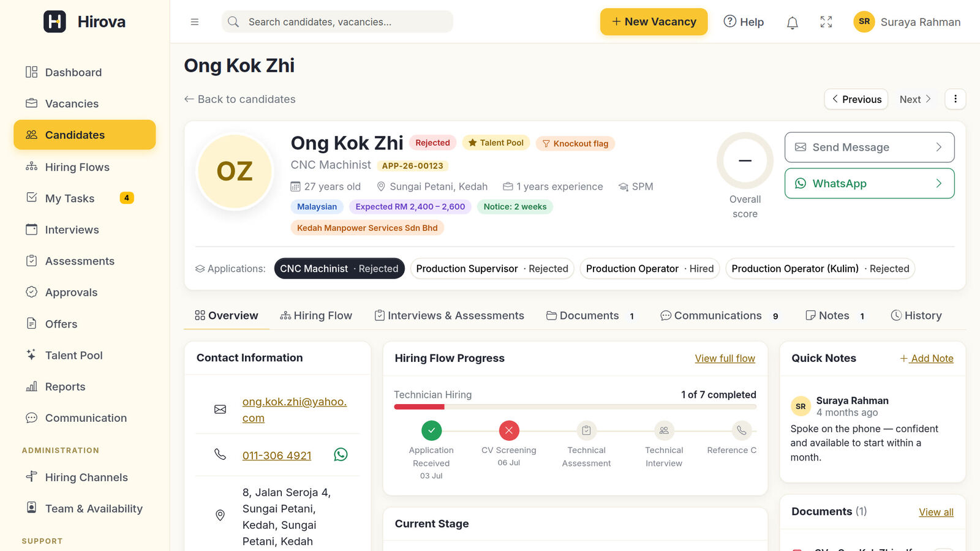Open Reports in the sidebar
The height and width of the screenshot is (551, 980).
click(85, 386)
